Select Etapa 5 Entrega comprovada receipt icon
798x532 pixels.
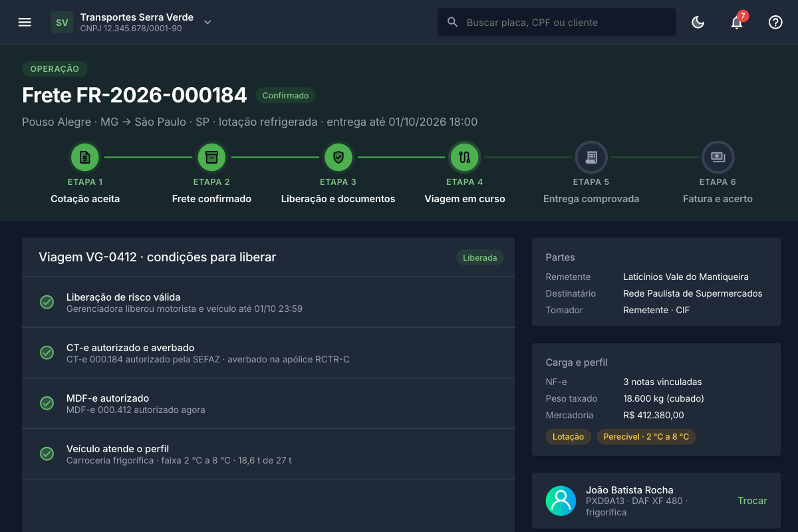click(x=591, y=158)
